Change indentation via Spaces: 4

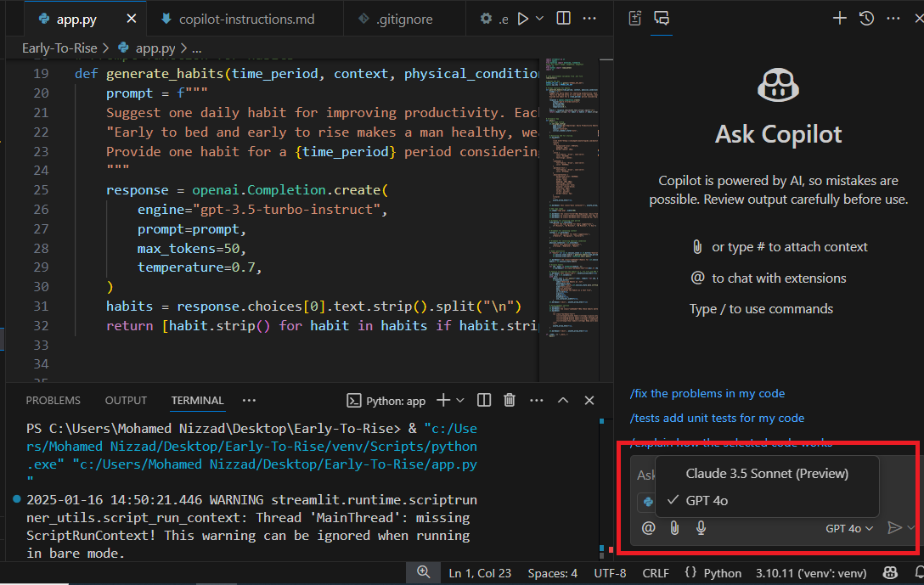click(552, 573)
